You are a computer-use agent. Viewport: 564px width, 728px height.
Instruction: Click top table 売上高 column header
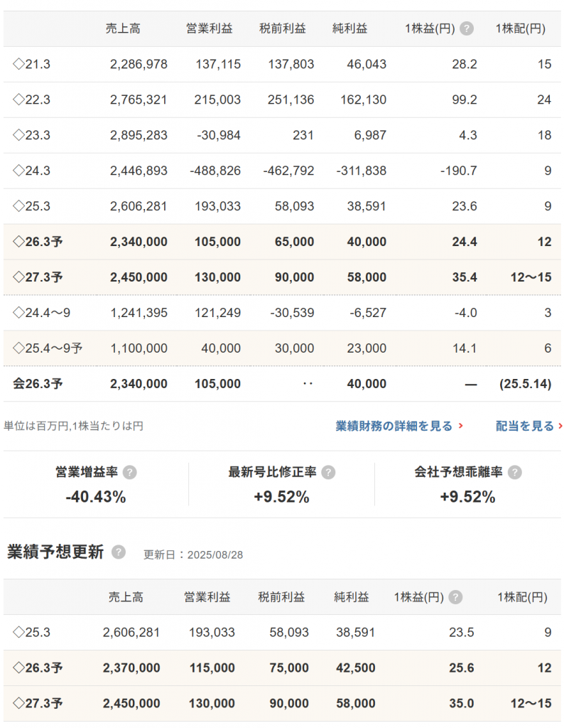point(123,28)
